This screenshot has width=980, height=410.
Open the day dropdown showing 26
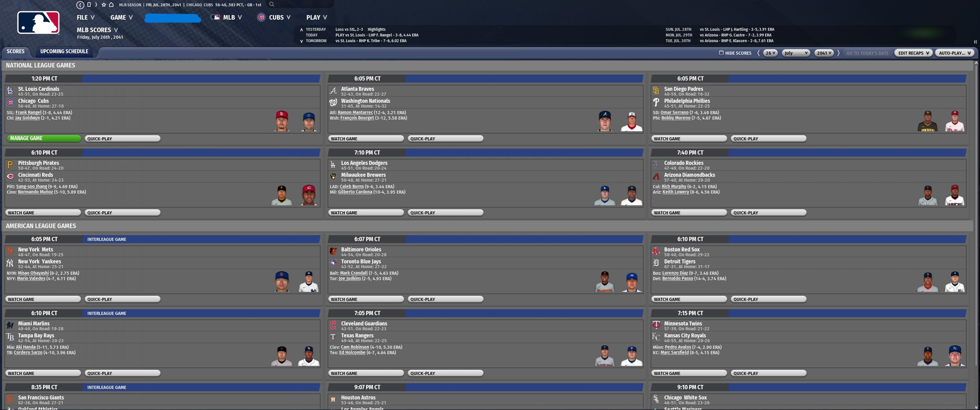[x=770, y=53]
